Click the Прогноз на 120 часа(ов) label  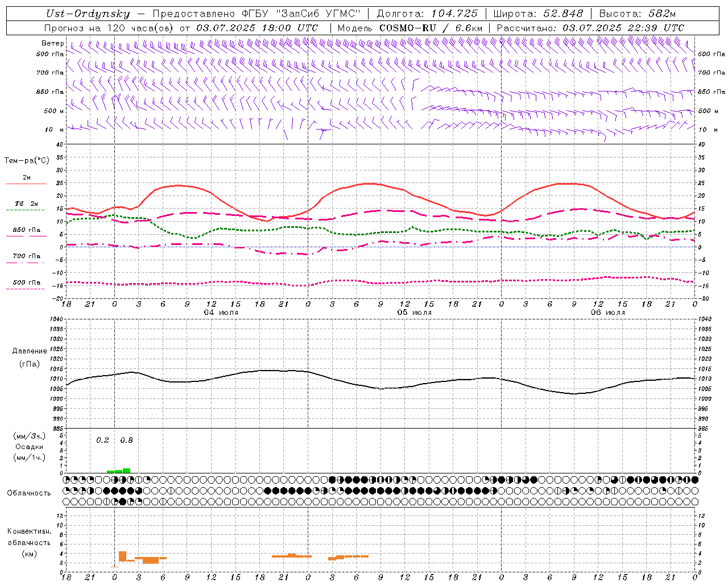click(109, 28)
